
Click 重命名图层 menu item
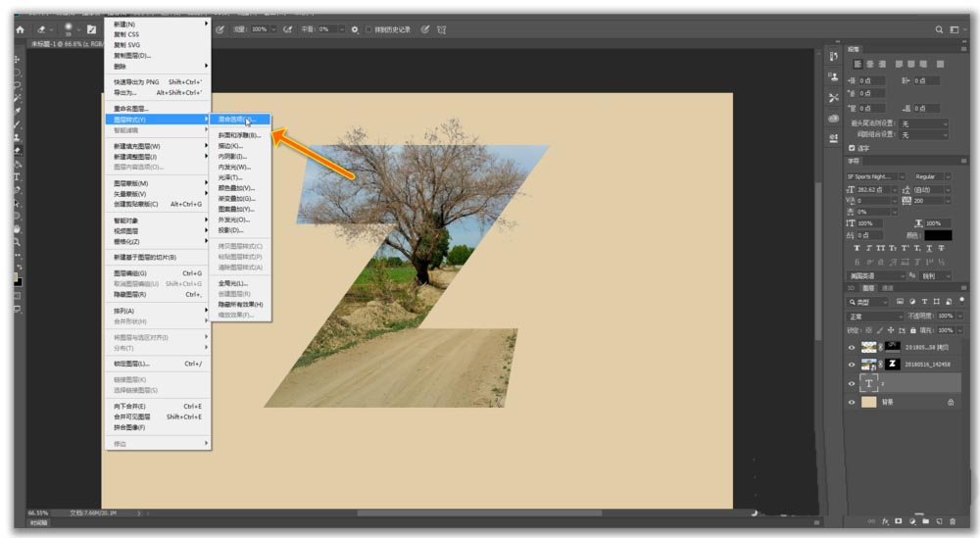tap(158, 109)
